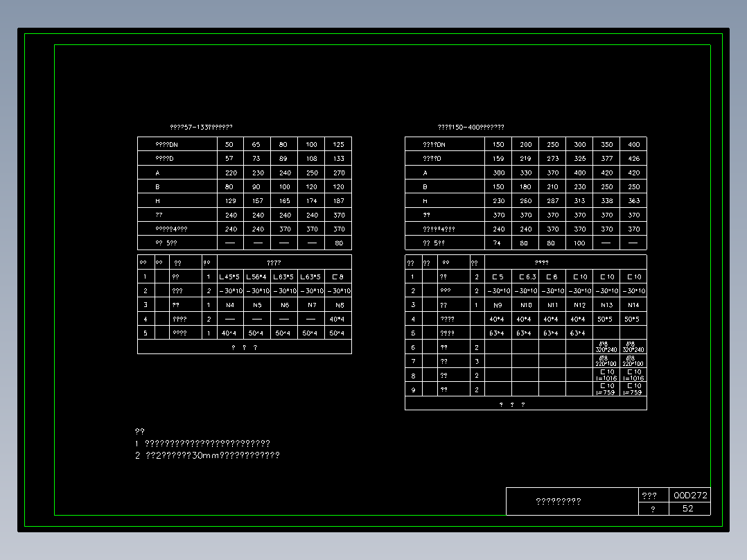The width and height of the screenshot is (747, 560).
Task: Pick the H value 165
Action: 284,201
